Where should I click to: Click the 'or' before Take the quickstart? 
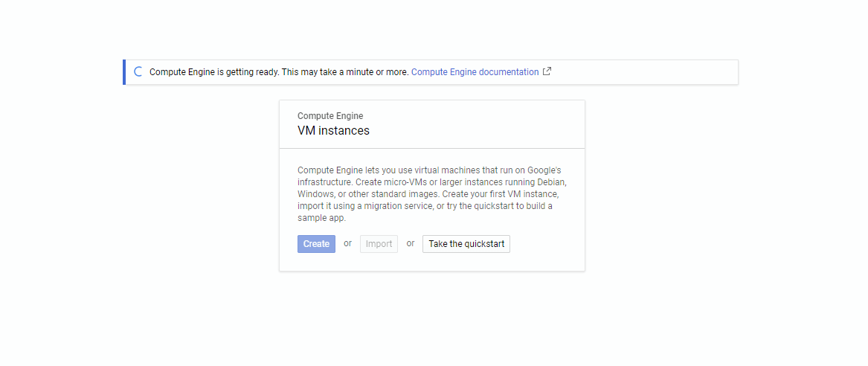tap(410, 243)
